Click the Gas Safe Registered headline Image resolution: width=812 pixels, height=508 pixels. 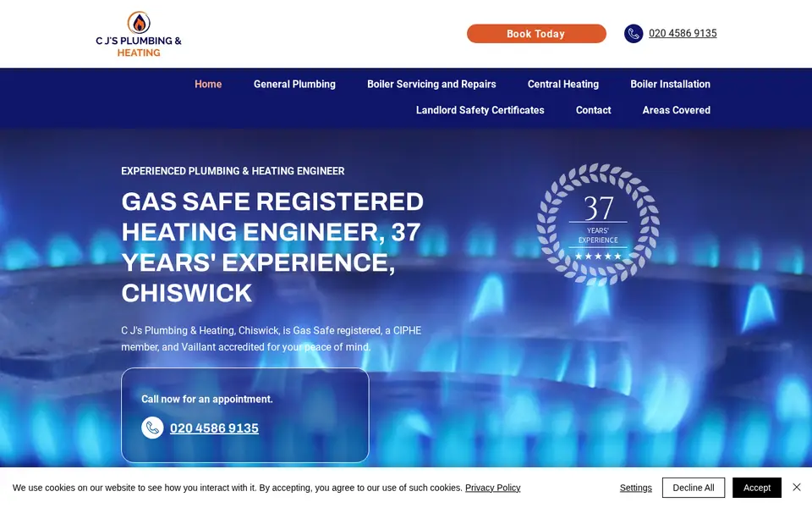(x=272, y=247)
